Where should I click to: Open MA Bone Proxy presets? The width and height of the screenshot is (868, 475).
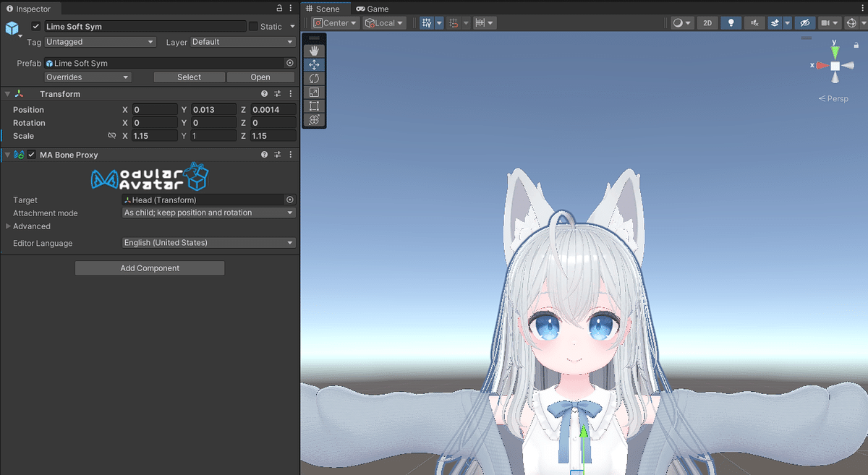[x=278, y=155]
